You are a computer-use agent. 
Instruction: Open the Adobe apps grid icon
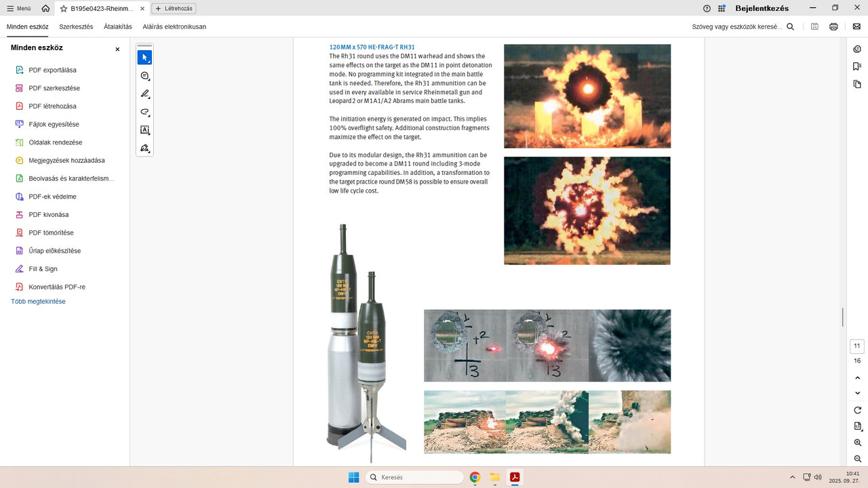(x=722, y=8)
